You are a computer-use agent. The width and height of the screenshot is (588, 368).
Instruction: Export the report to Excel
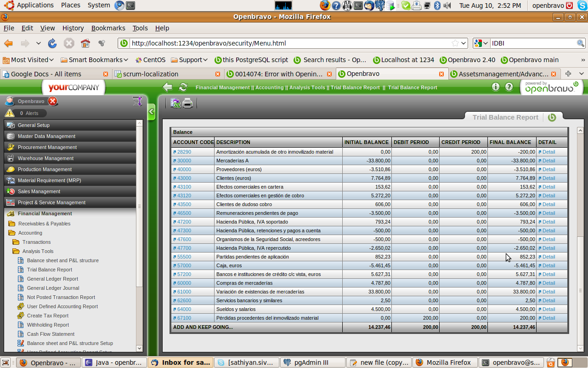point(175,103)
